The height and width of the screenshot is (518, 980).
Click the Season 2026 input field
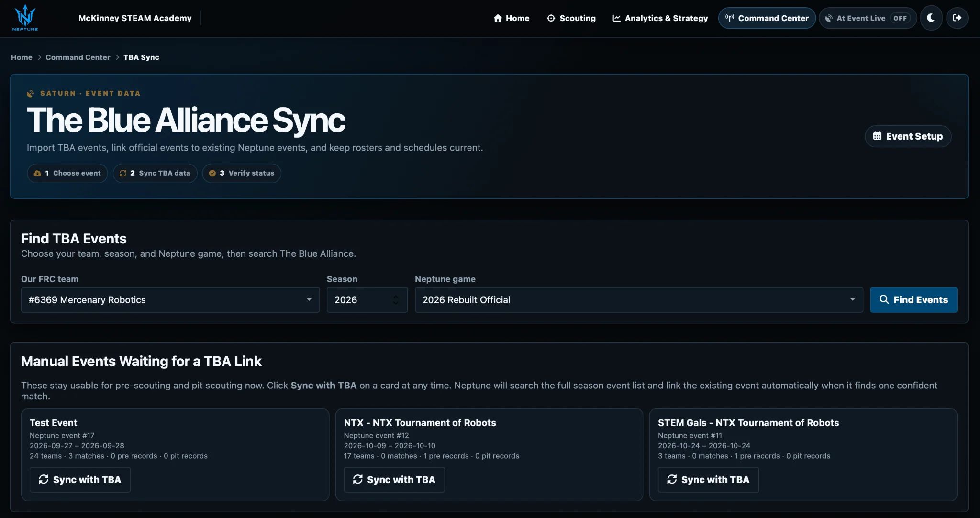tap(367, 300)
